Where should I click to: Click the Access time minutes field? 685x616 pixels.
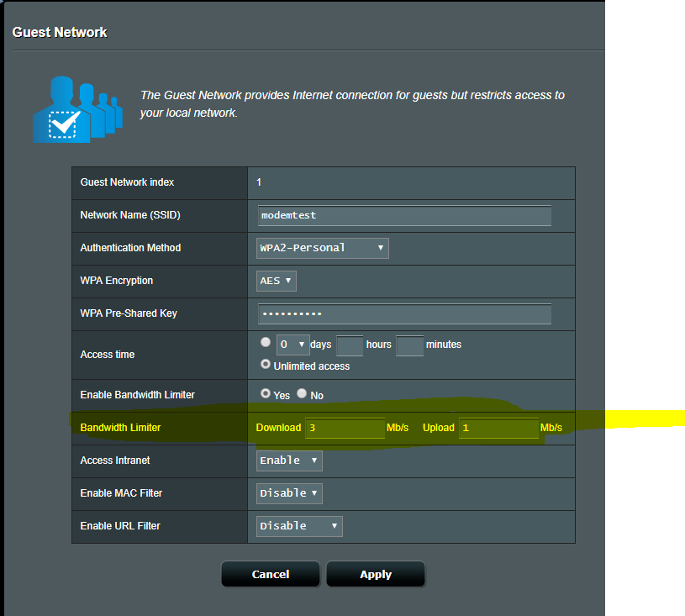click(409, 345)
